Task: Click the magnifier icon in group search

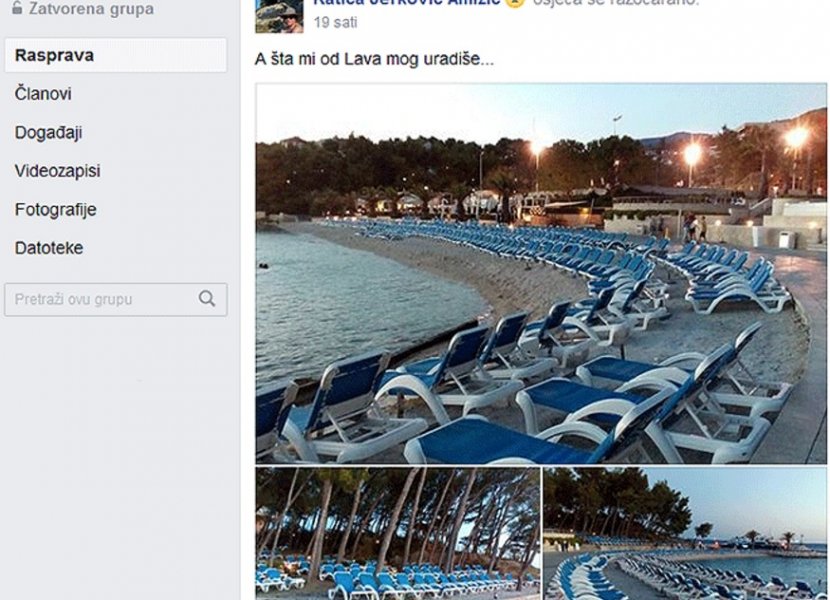Action: point(207,299)
